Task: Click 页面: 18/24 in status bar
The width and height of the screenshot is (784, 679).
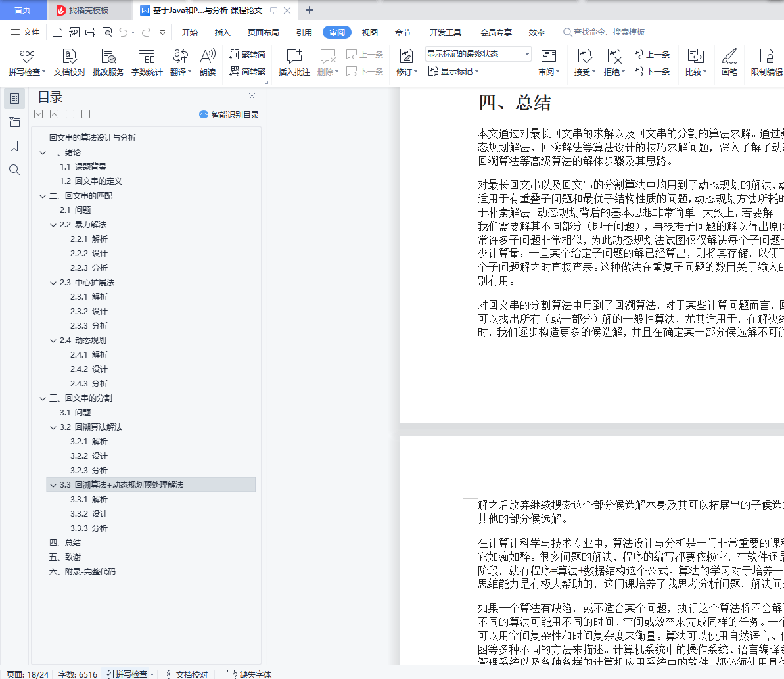Action: [28, 674]
